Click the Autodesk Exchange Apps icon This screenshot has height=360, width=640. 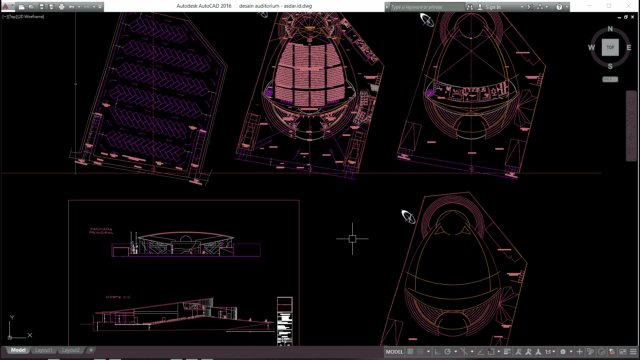pos(529,7)
